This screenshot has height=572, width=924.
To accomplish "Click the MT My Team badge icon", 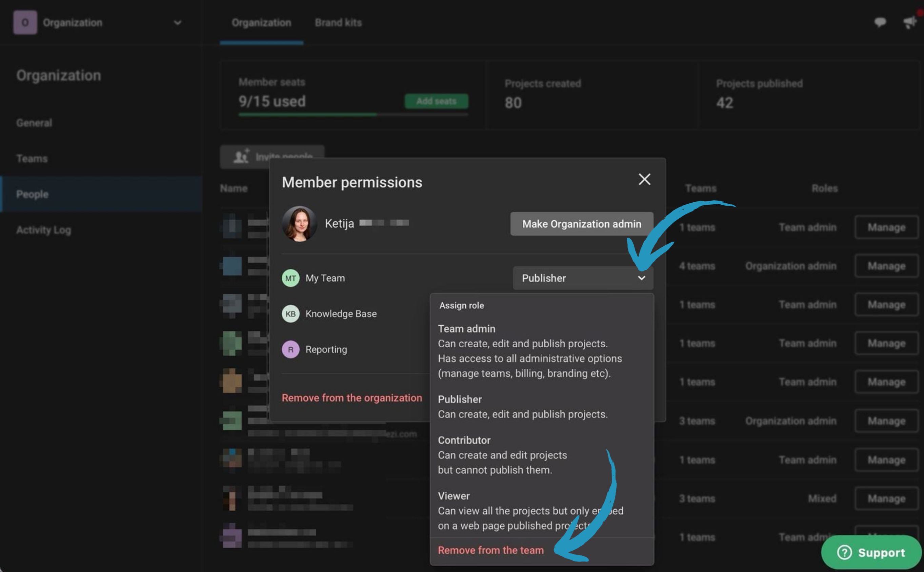I will [x=290, y=279].
